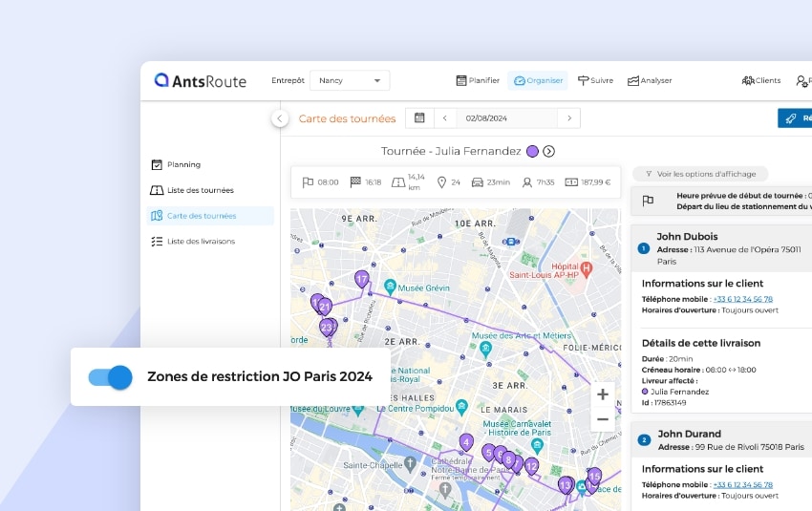Click the Musée Grévin map pin
The image size is (812, 511).
click(x=390, y=286)
